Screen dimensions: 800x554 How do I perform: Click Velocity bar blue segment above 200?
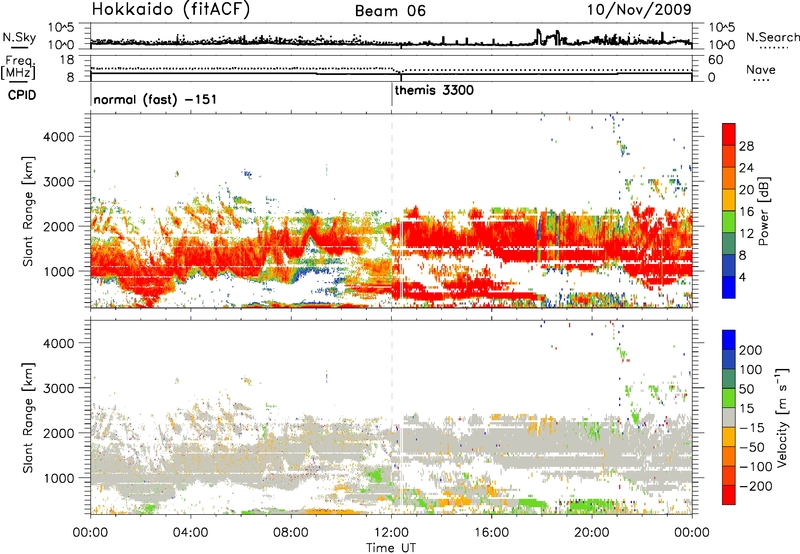(x=729, y=340)
